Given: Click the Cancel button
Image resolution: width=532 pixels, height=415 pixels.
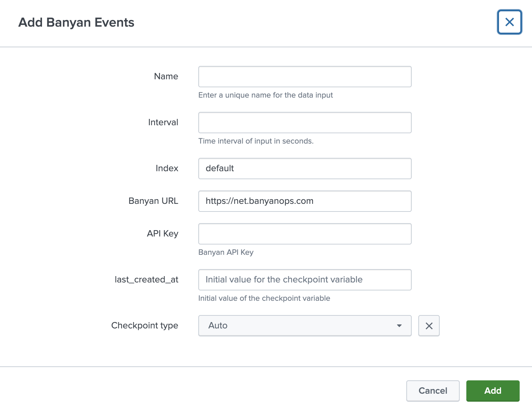Looking at the screenshot, I should 433,391.
